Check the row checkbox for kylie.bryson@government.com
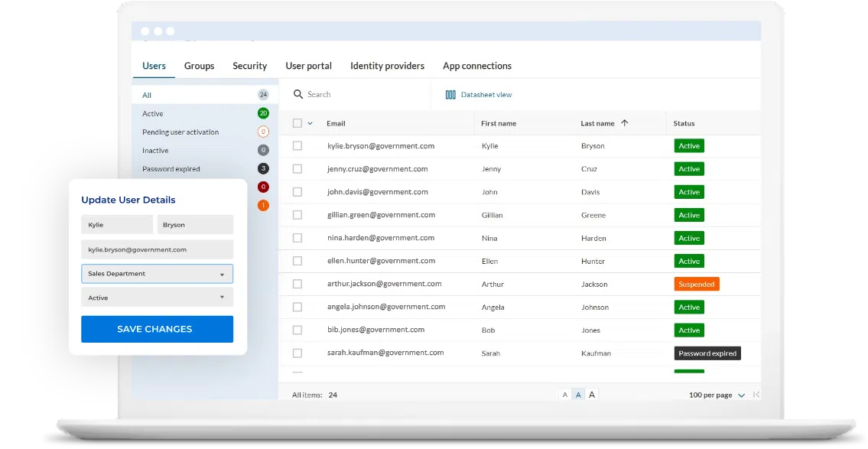 click(x=297, y=145)
